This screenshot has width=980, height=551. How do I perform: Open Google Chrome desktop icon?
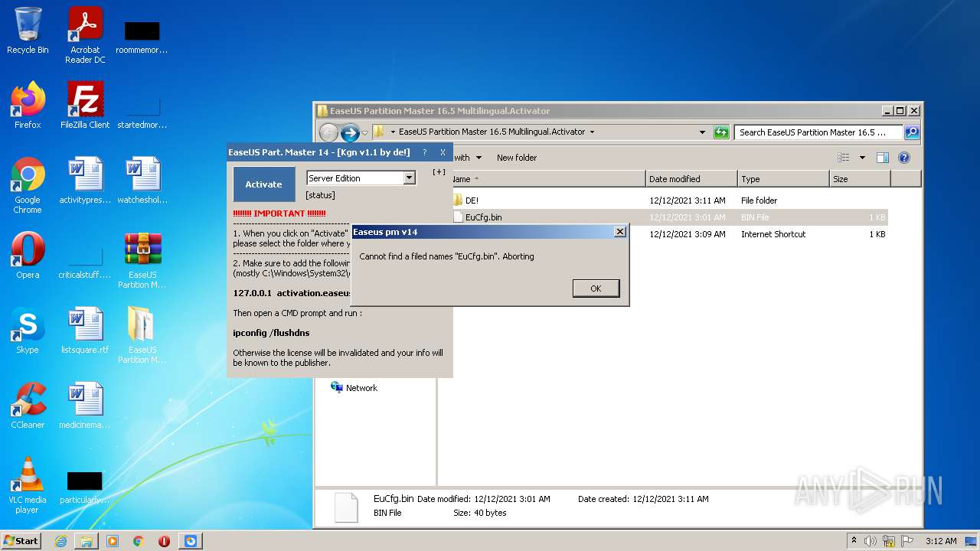coord(28,186)
